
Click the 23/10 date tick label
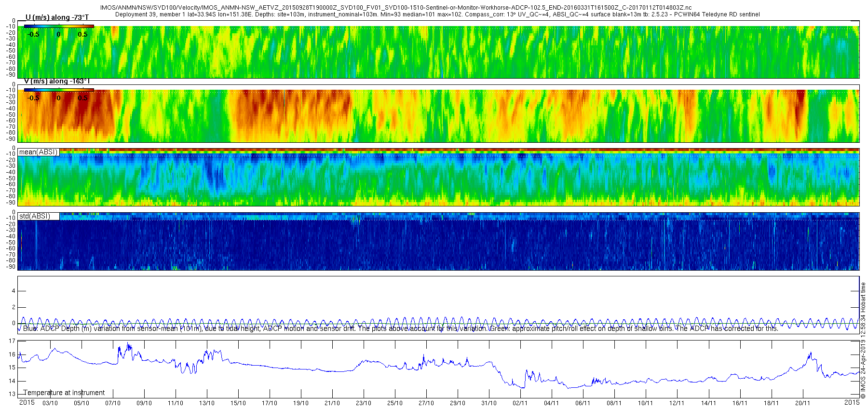pyautogui.click(x=364, y=403)
